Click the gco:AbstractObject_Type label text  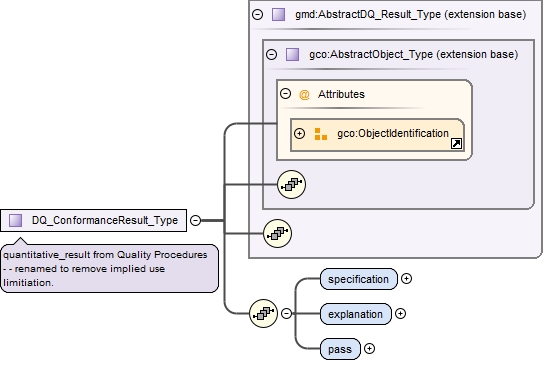[414, 54]
